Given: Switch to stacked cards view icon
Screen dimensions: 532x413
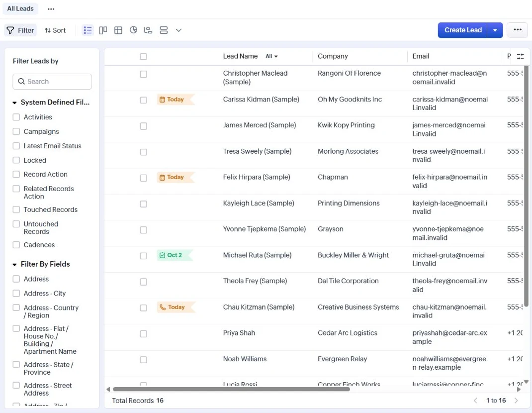Looking at the screenshot, I should 164,30.
